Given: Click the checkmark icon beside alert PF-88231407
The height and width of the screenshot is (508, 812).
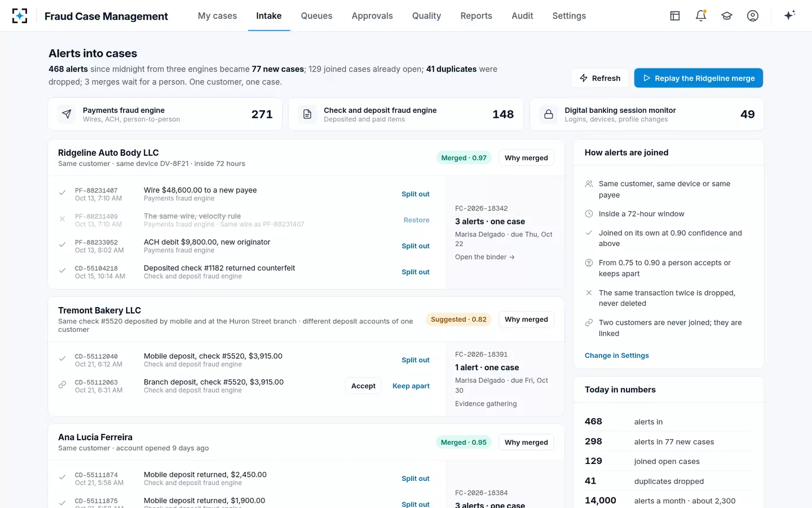Looking at the screenshot, I should tap(63, 194).
